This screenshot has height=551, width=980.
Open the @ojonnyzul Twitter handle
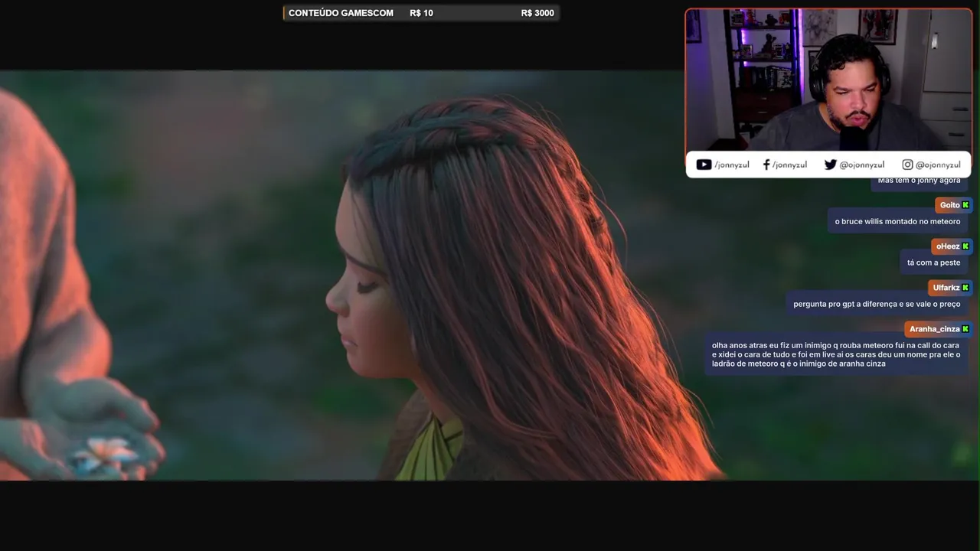click(862, 165)
